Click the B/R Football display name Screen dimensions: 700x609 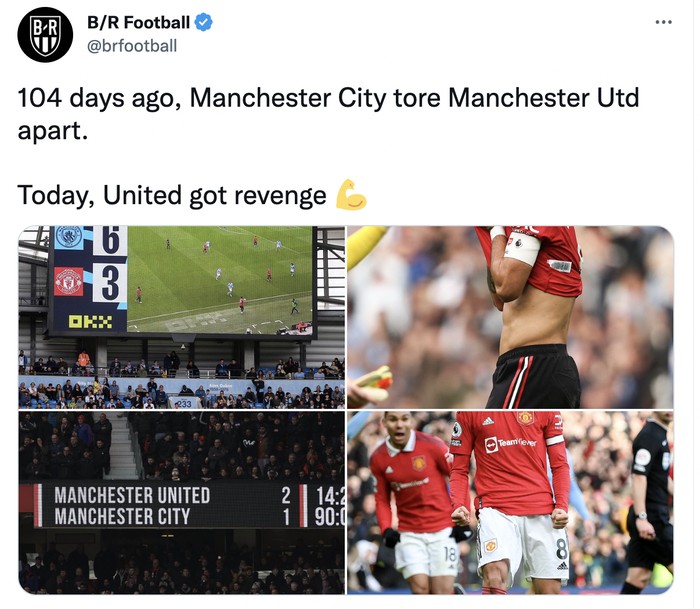138,22
